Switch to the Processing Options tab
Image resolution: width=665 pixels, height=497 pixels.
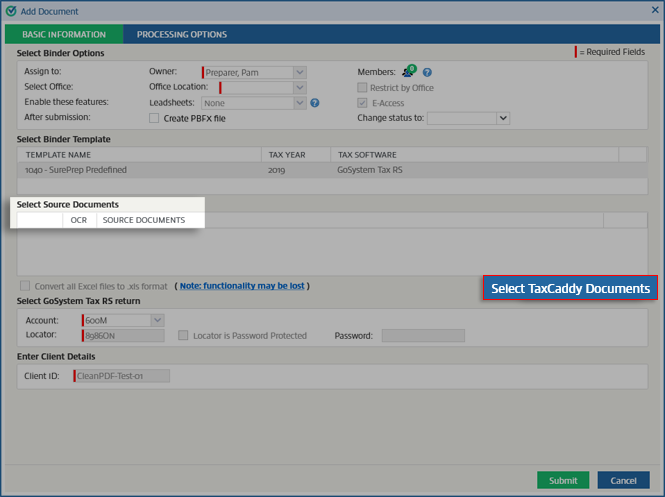click(182, 34)
